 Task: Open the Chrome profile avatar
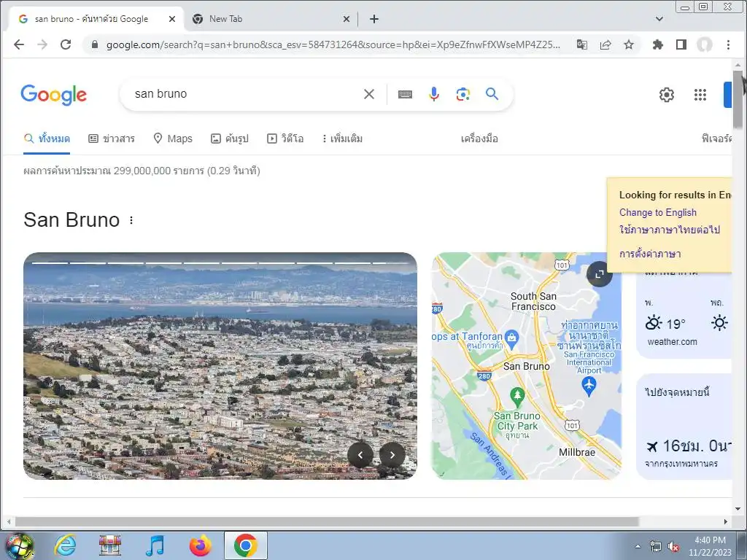click(705, 44)
